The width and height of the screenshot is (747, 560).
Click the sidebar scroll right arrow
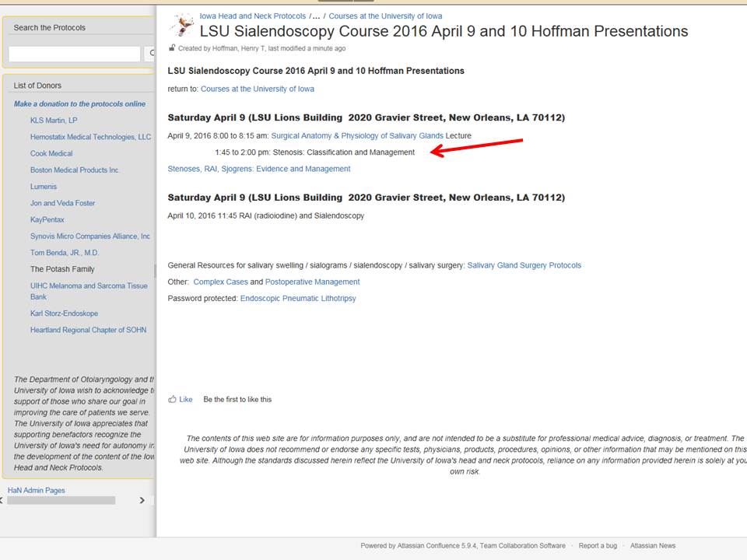coord(142,500)
